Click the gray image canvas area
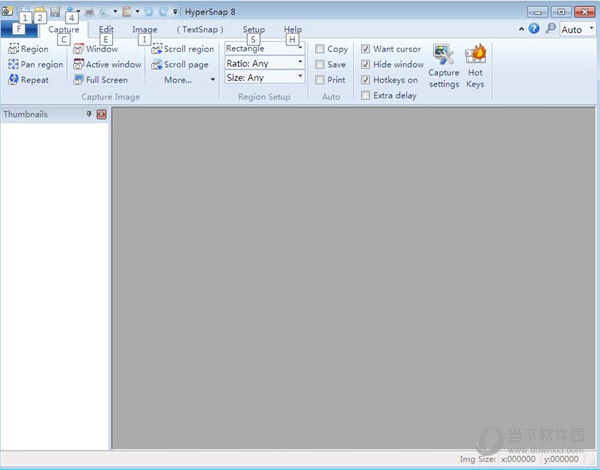This screenshot has height=470, width=600. (353, 278)
